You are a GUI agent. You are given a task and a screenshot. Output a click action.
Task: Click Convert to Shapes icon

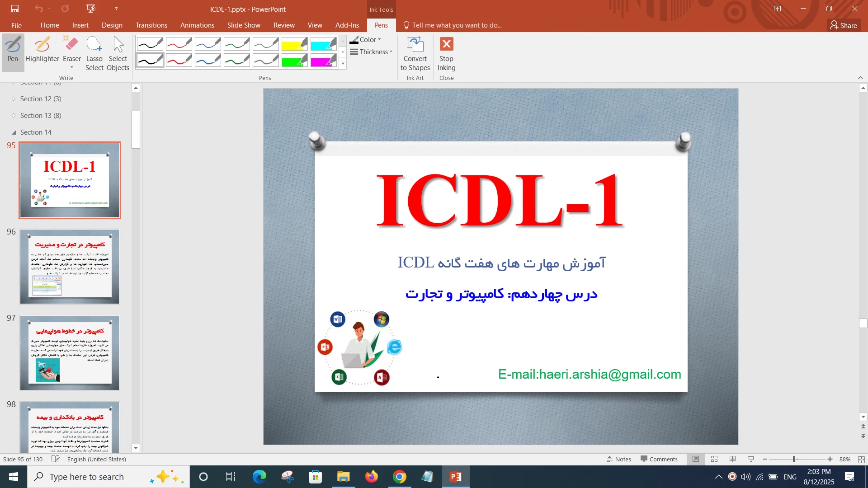pyautogui.click(x=415, y=45)
